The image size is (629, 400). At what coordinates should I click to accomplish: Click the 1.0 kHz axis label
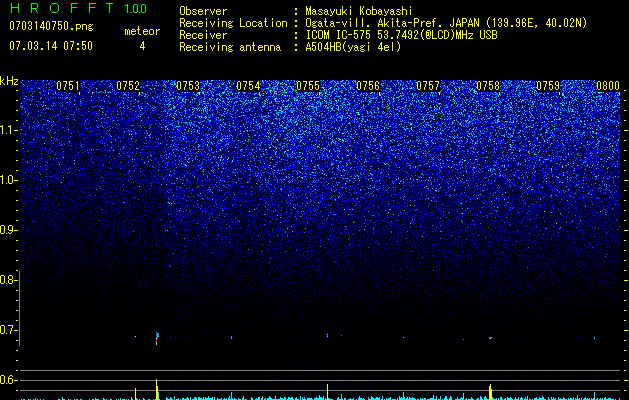(7, 180)
